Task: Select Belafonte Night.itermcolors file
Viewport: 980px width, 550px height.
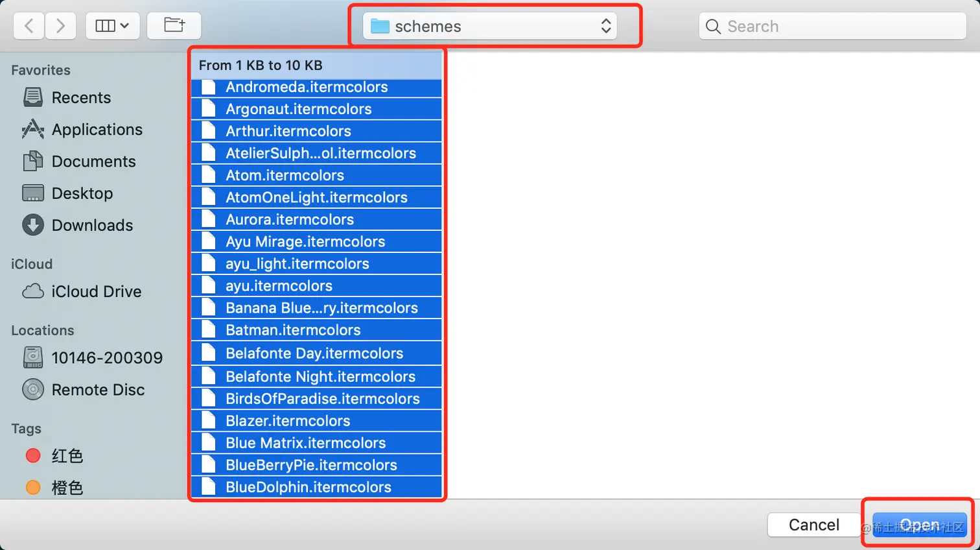Action: coord(316,376)
